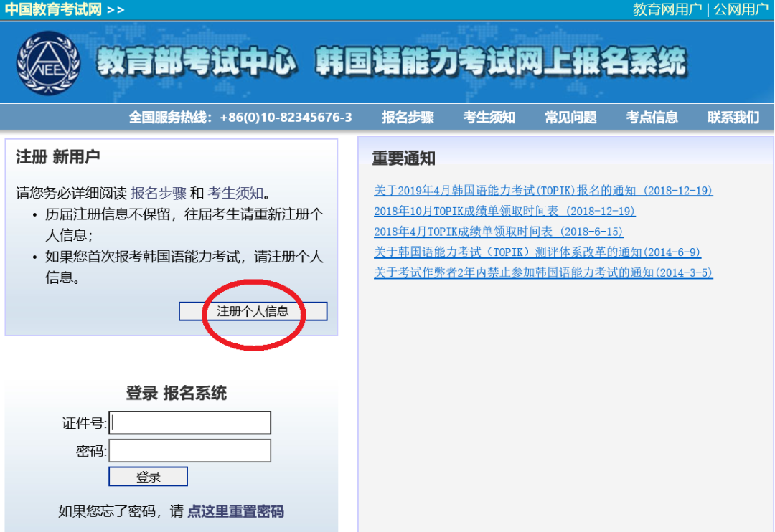The width and height of the screenshot is (775, 532).
Task: Switch to 公网用户 access
Action: (741, 9)
